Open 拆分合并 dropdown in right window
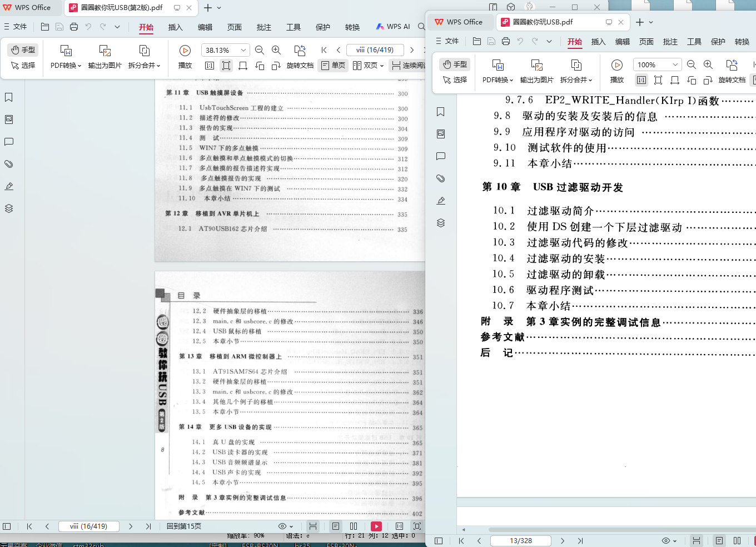This screenshot has width=756, height=547. (x=576, y=79)
